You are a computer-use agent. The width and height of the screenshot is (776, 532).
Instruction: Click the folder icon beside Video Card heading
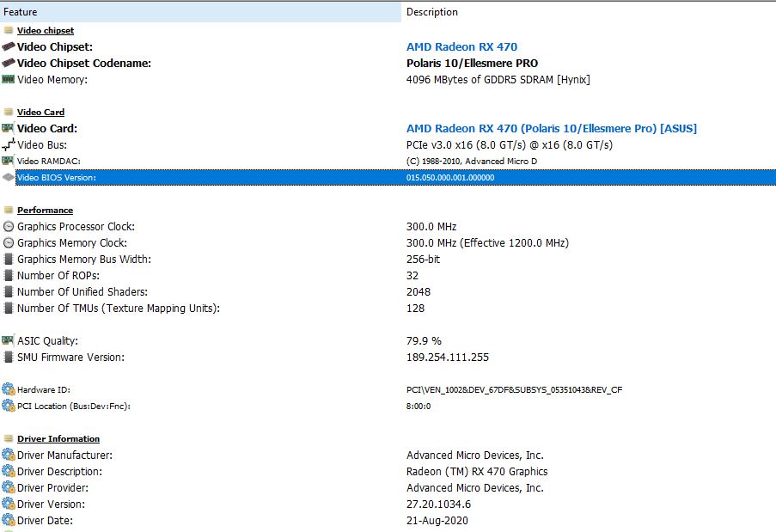[x=8, y=112]
